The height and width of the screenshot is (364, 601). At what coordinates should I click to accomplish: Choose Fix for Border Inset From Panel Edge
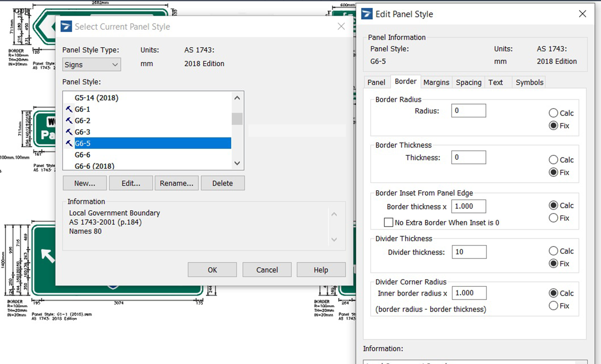[553, 218]
